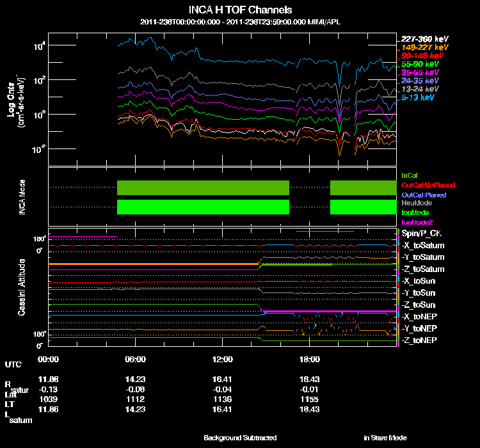Click the -Y_toSaturn attitude label
Viewport: 480px width, 448px height.
point(423,257)
